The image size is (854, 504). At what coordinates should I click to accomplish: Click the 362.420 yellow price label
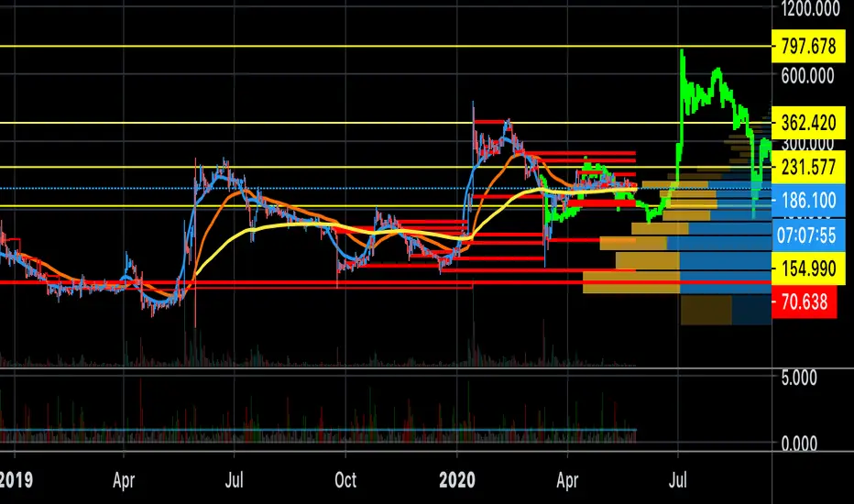808,123
